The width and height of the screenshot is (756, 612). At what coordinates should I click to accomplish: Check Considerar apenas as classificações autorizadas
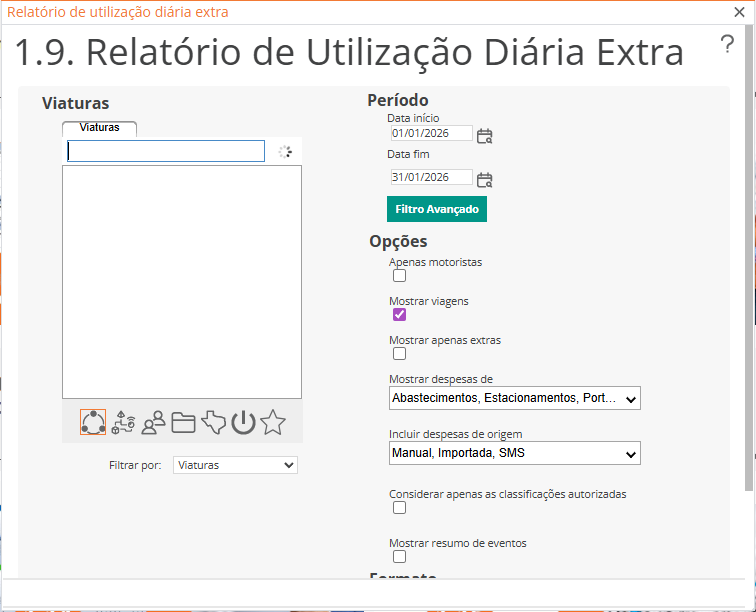point(399,508)
